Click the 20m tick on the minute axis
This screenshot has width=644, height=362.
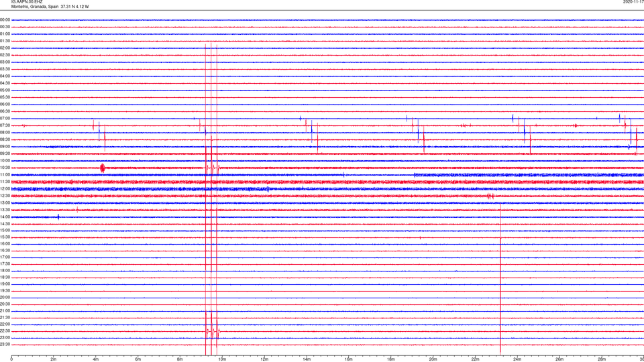tap(433, 359)
